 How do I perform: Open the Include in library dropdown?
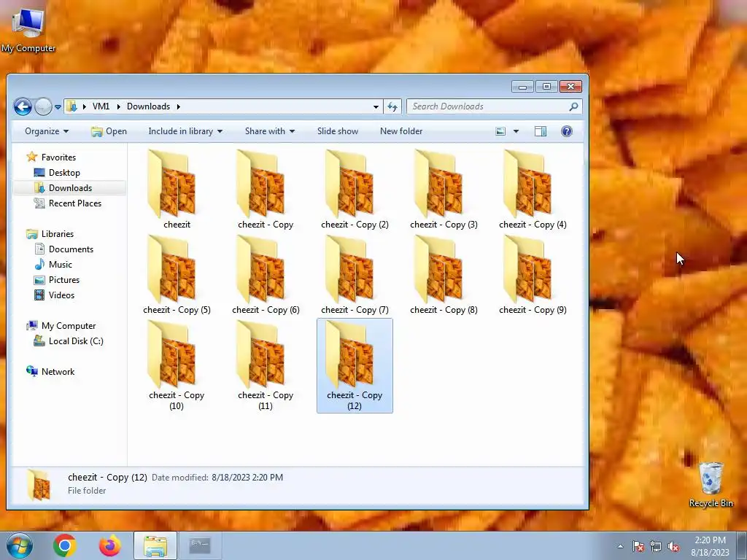185,131
